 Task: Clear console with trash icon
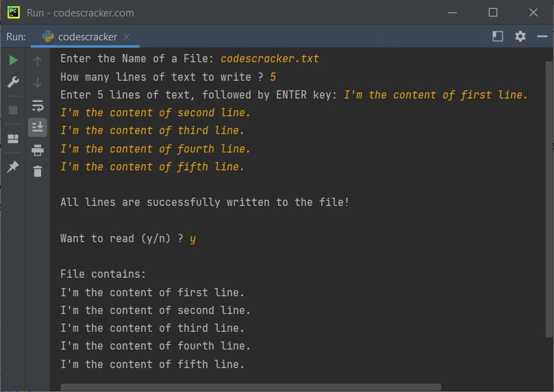38,172
